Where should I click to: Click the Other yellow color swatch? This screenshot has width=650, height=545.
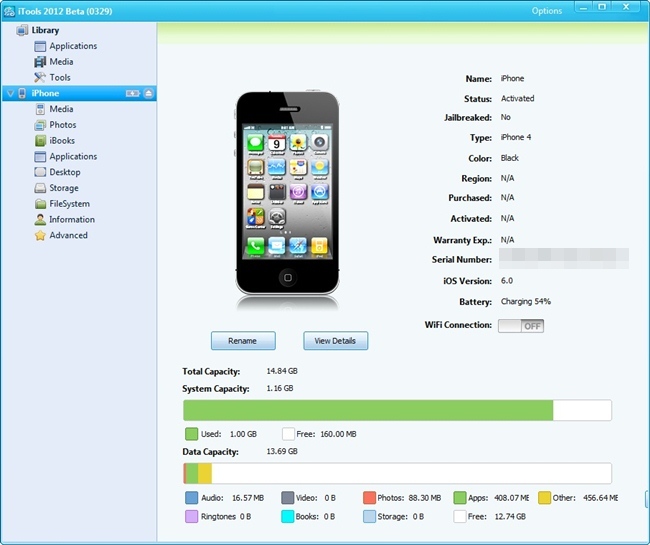coord(544,498)
